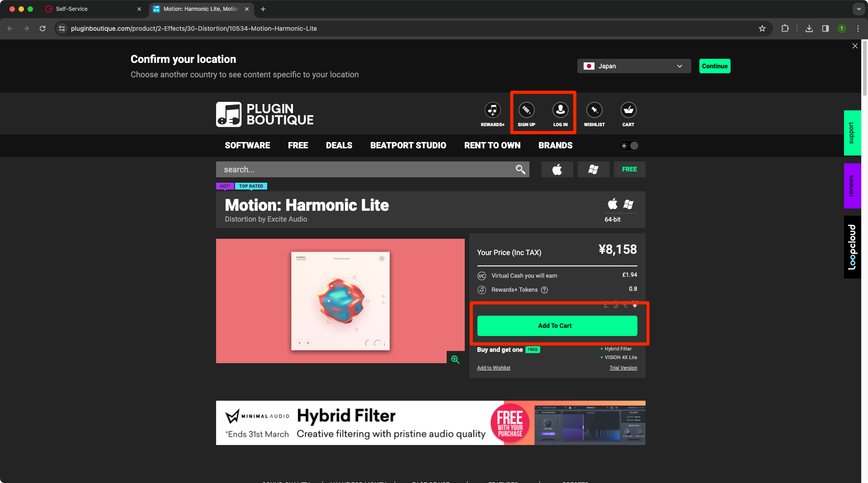
Task: Switch currency to euros
Action: (x=625, y=305)
